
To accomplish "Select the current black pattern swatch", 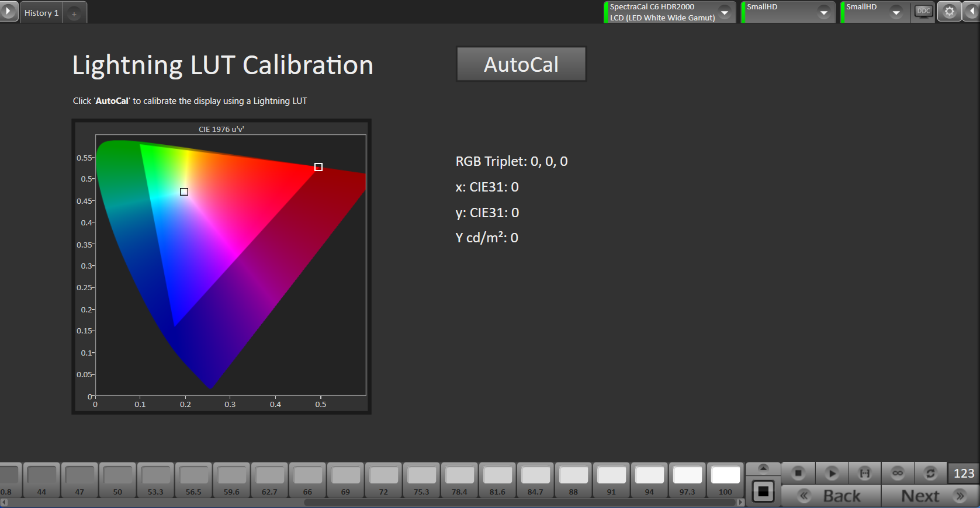I will click(763, 491).
